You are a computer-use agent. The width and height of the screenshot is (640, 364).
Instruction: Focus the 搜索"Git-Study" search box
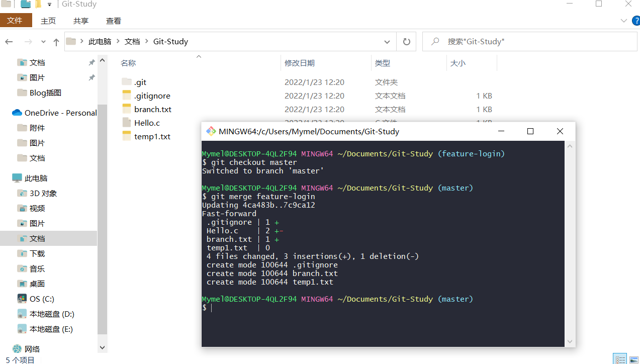pyautogui.click(x=530, y=42)
